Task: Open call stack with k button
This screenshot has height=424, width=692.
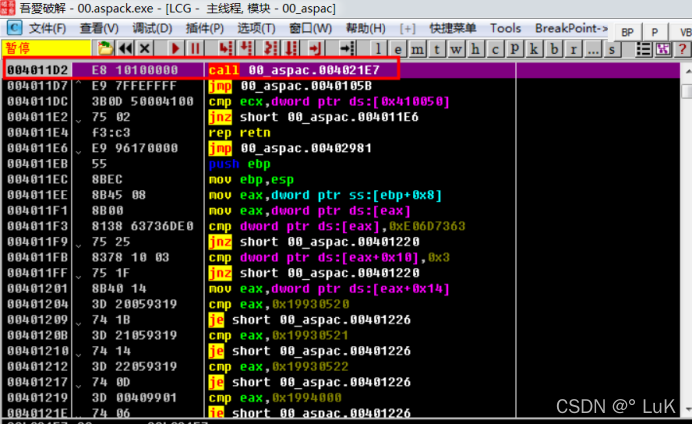Action: (x=534, y=49)
